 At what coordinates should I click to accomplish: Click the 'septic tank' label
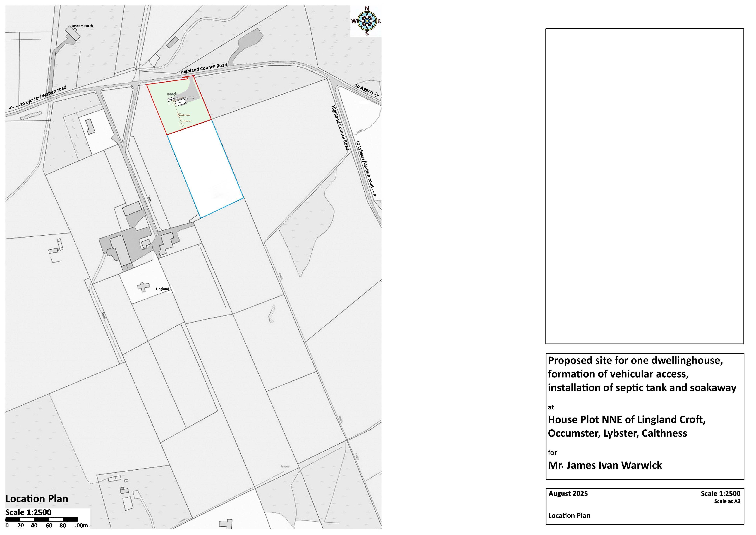[x=185, y=115]
